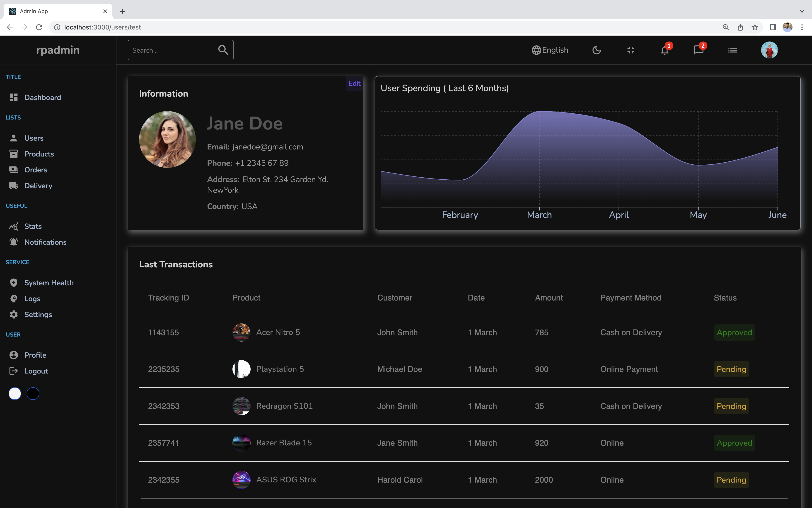Reload the page in the browser
This screenshot has width=812, height=508.
coord(39,27)
